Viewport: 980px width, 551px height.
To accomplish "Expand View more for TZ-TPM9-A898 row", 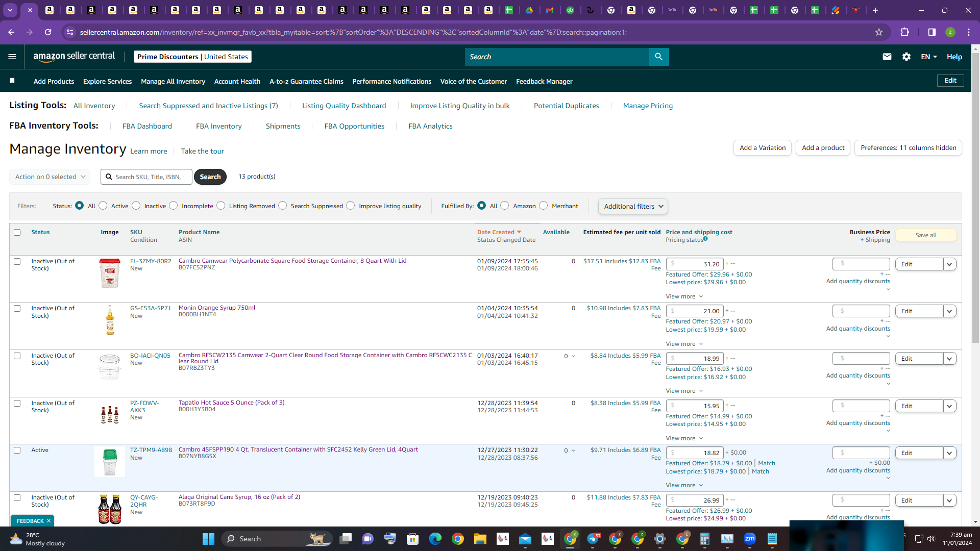I will pos(684,485).
